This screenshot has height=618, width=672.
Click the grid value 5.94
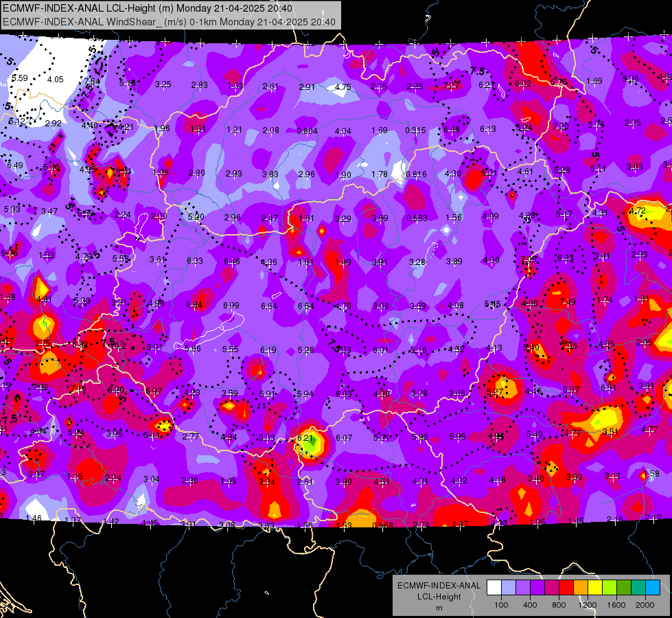(x=305, y=394)
